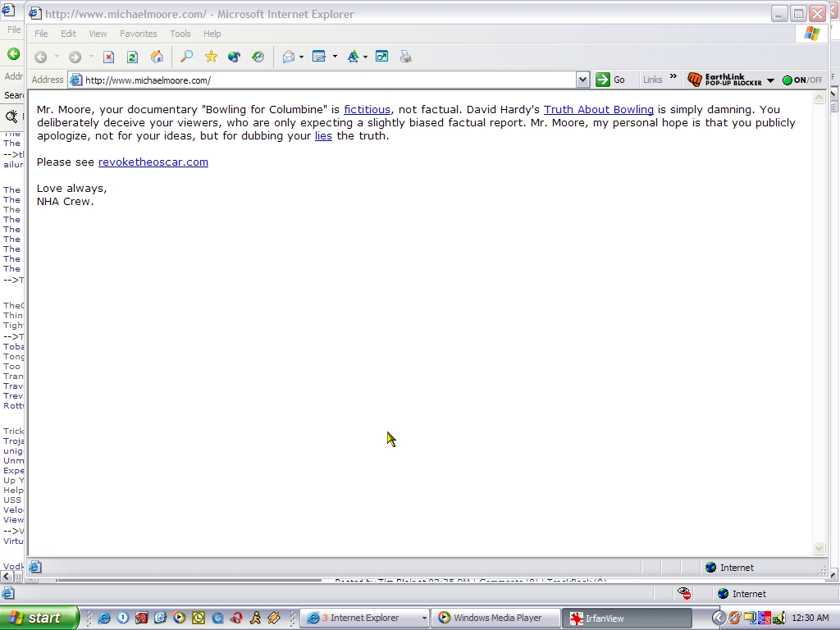Open the Search magnifier icon
Image resolution: width=840 pixels, height=630 pixels.
tap(187, 57)
